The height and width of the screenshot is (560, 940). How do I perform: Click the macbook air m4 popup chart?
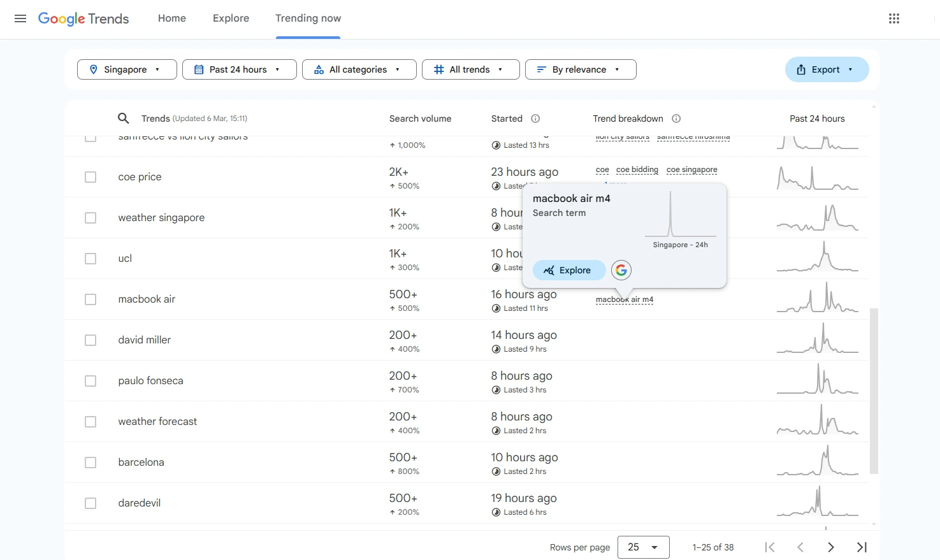pyautogui.click(x=681, y=214)
